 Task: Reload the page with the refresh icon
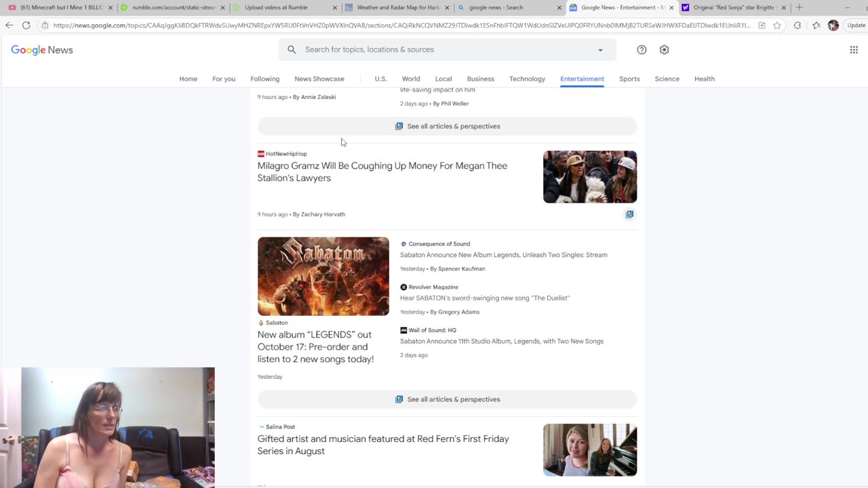coord(26,25)
